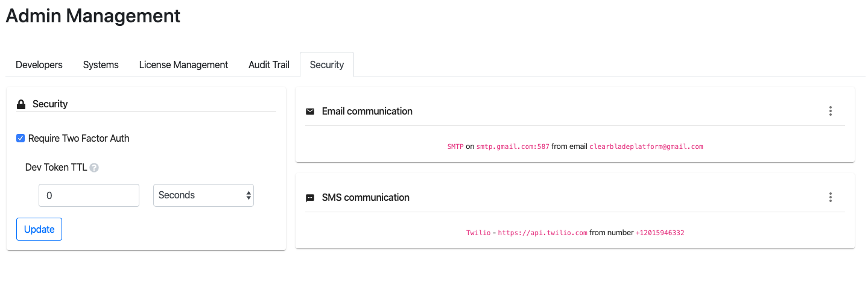Click the clearbladeplatform@gmail.com email address

point(646,147)
